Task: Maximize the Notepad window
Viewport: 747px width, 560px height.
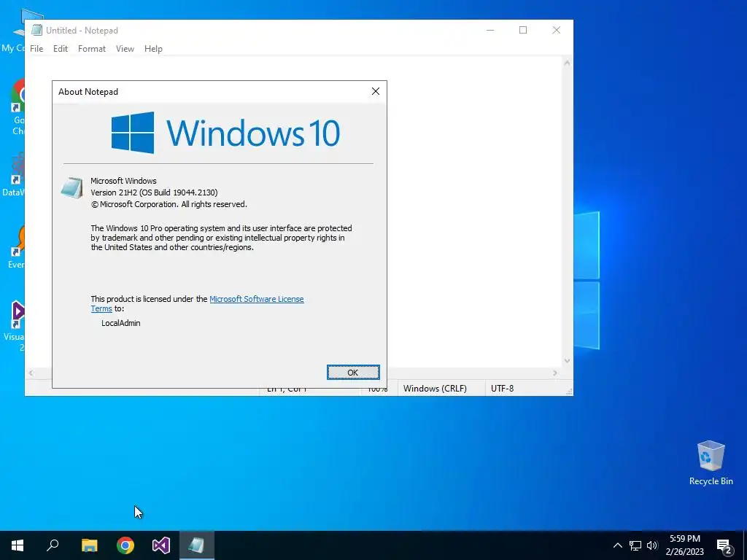Action: pos(523,30)
